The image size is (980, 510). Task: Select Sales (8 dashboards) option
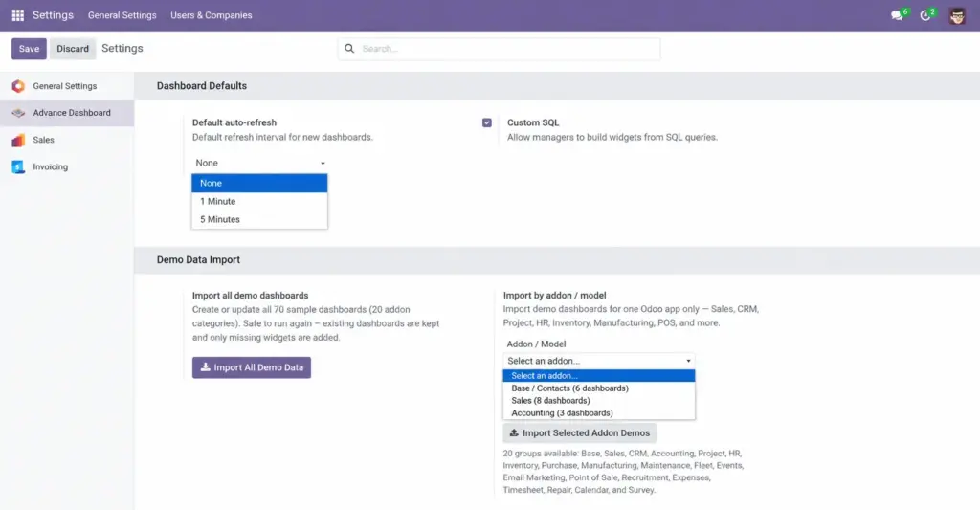[599, 401]
